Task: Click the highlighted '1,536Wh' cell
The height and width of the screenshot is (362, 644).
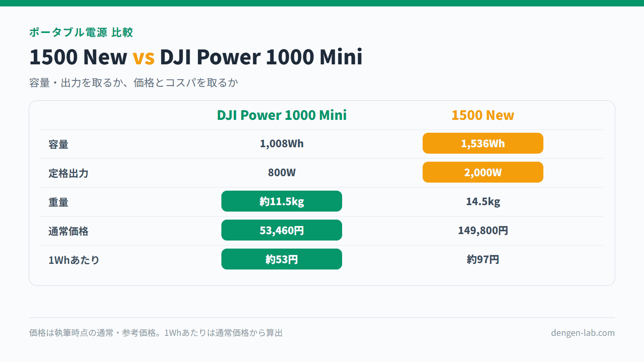Action: 483,143
